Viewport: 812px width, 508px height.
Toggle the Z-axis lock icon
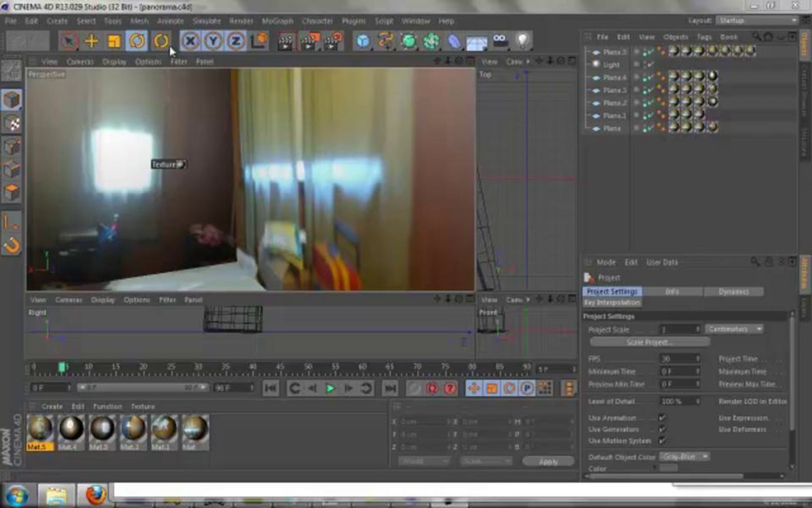click(236, 41)
